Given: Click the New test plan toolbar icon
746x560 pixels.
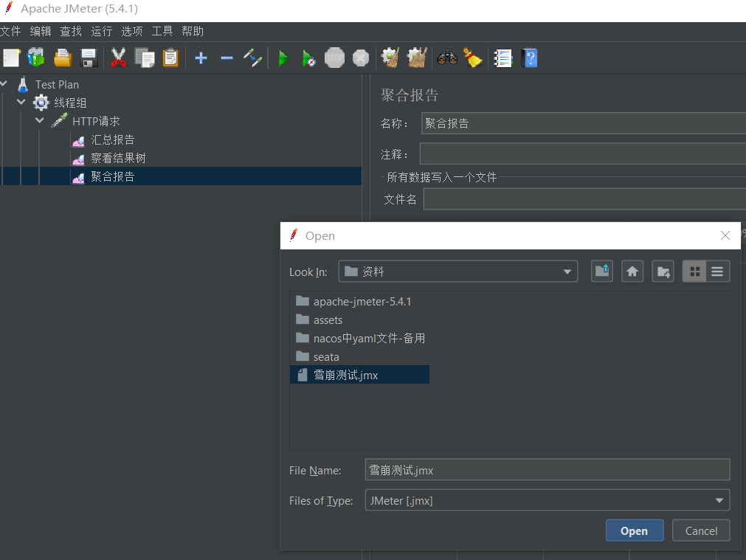Looking at the screenshot, I should pyautogui.click(x=11, y=58).
